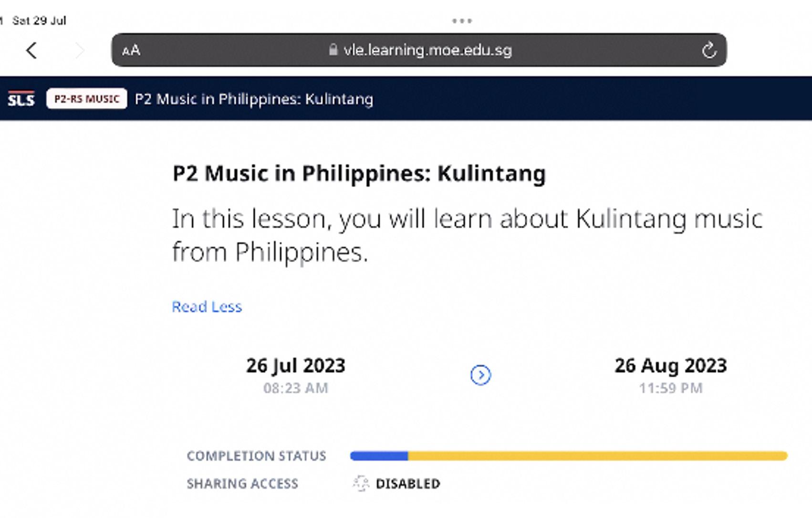This screenshot has width=812, height=518.
Task: Select the 26 Aug 2023 end date
Action: (670, 366)
